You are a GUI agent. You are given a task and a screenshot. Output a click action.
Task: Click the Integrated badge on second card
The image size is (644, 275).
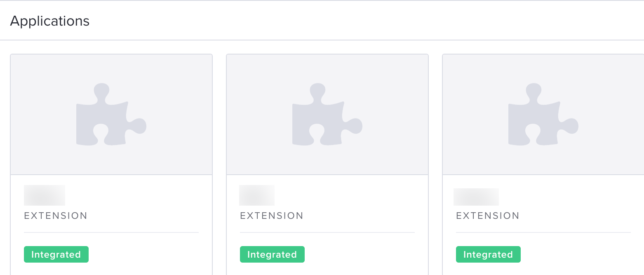click(272, 254)
